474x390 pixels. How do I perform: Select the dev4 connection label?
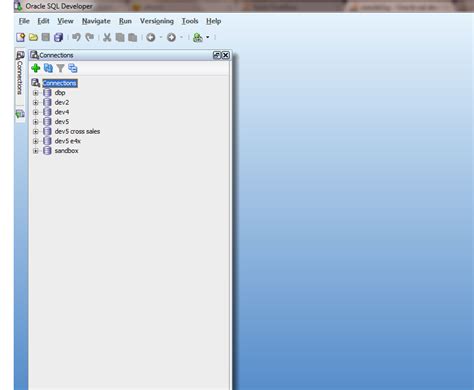[x=62, y=112]
